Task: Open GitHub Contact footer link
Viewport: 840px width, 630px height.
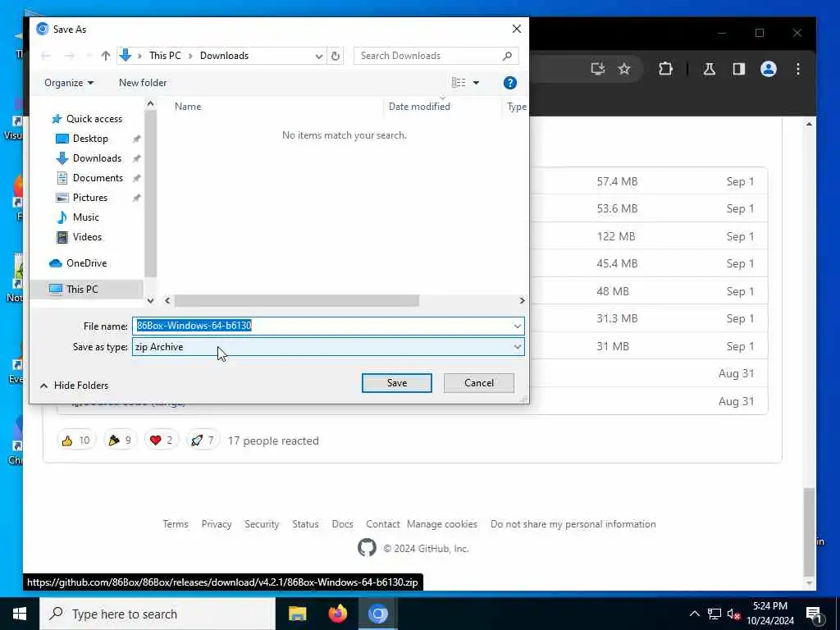Action: 382,524
